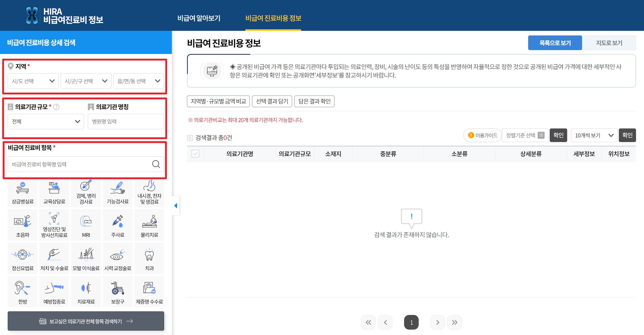Image resolution: width=644 pixels, height=335 pixels.
Task: Pick the 한방 category icon
Action: [23, 292]
